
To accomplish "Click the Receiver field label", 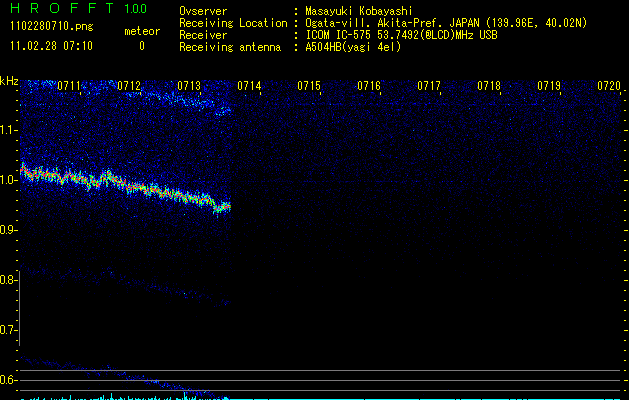I will click(203, 35).
